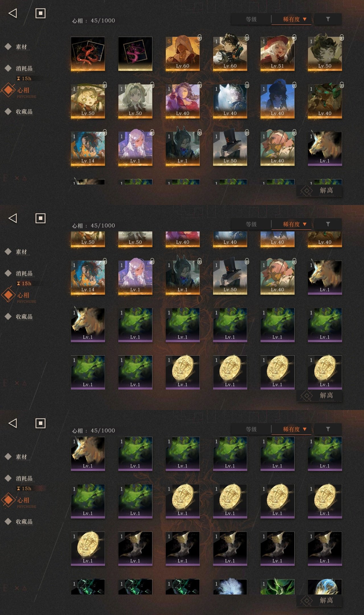This screenshot has height=615, width=364.
Task: Open the Lv.60 hooded figure psychube
Action: (x=183, y=54)
